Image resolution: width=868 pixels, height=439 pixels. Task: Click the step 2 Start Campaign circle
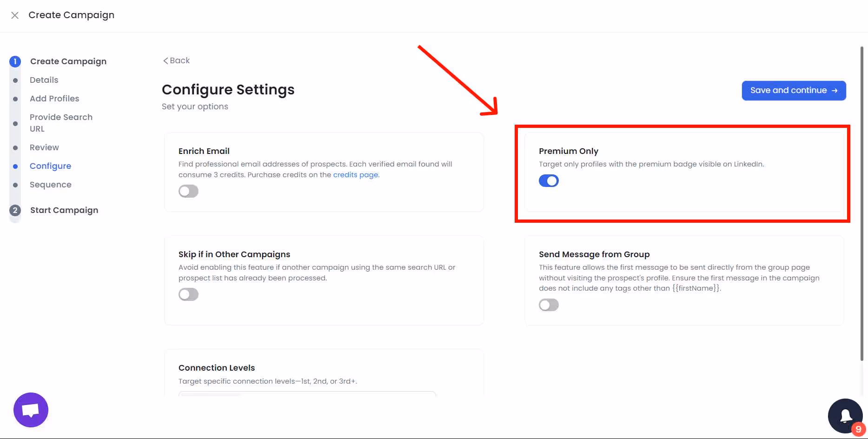[15, 210]
